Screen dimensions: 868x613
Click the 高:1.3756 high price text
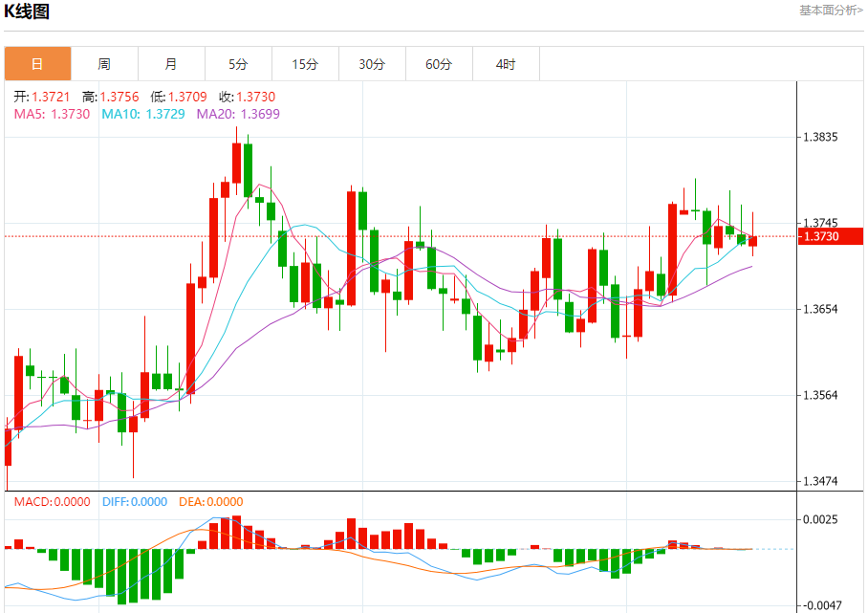point(111,97)
